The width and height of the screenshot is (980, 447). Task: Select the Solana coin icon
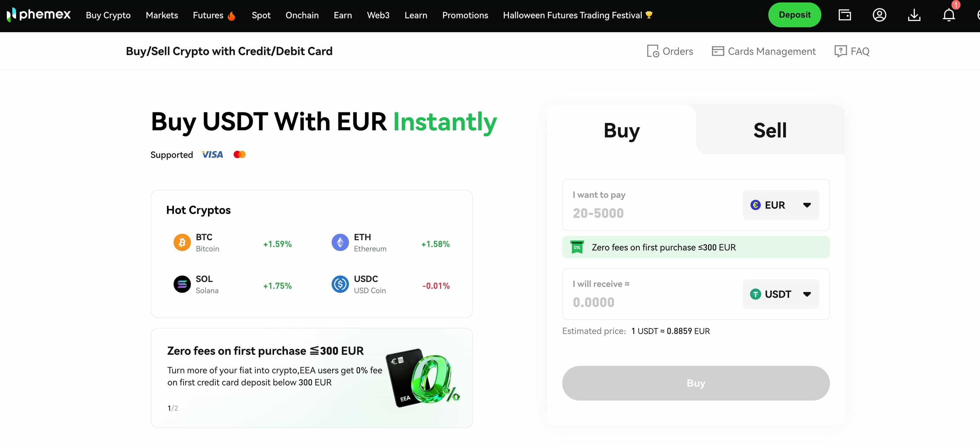[182, 284]
